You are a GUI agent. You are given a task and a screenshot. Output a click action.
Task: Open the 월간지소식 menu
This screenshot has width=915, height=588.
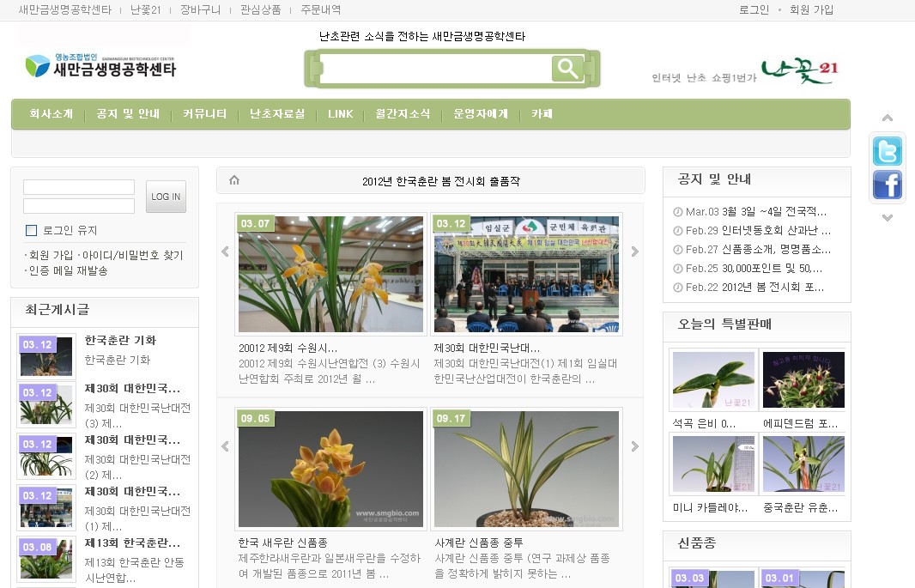pyautogui.click(x=403, y=114)
